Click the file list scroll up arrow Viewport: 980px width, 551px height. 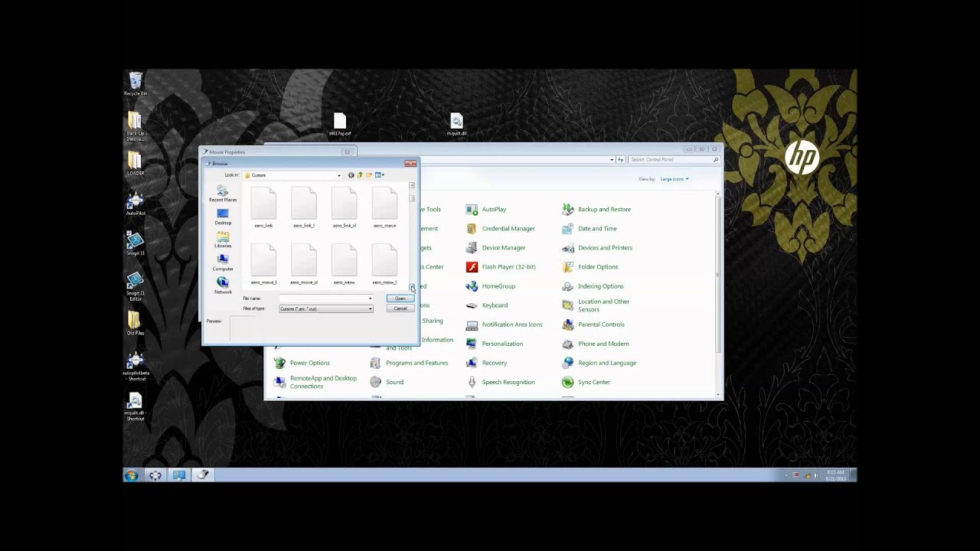click(412, 185)
